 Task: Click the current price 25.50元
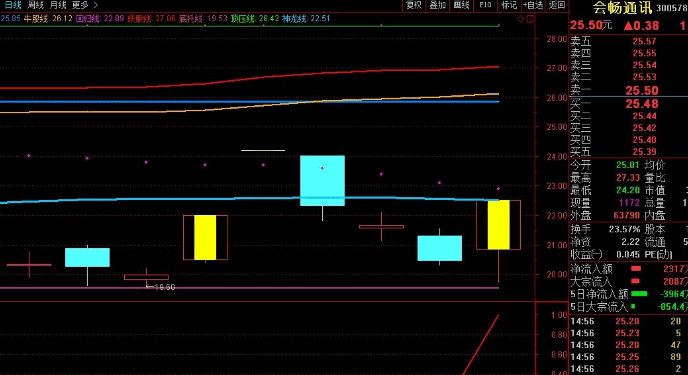coord(591,25)
